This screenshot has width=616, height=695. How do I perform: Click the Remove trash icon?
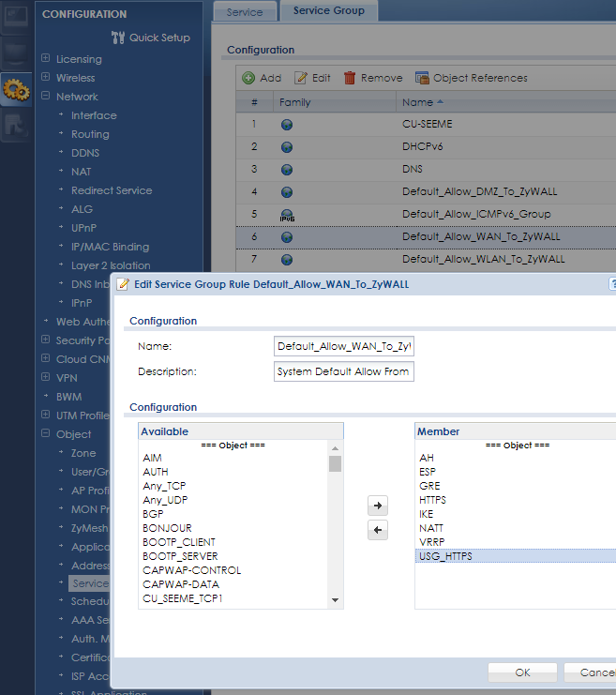click(350, 78)
